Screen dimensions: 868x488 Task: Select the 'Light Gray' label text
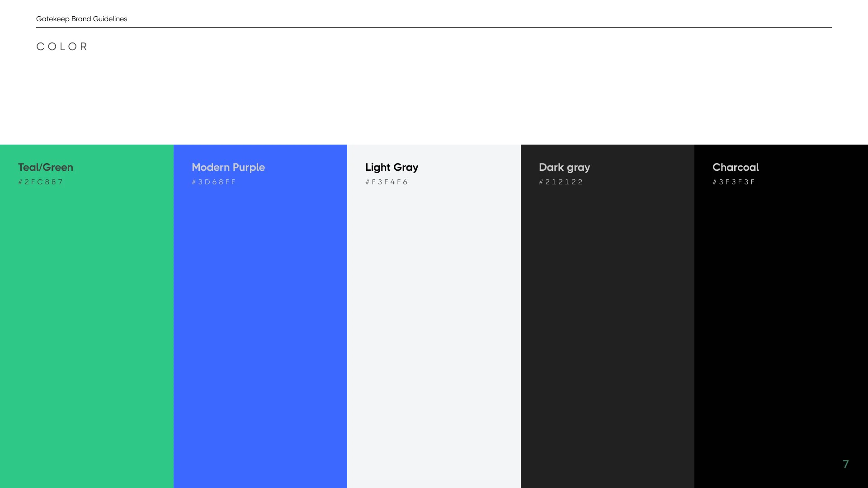(392, 168)
